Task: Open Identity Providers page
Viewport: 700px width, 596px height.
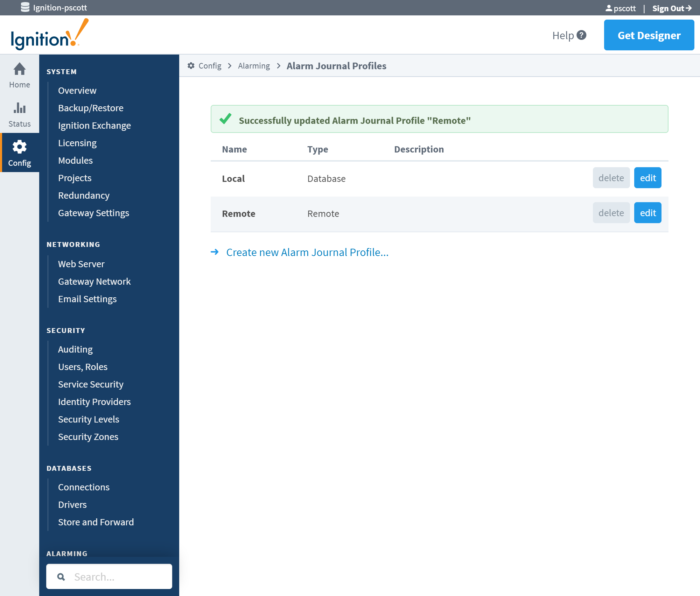Action: pos(94,402)
